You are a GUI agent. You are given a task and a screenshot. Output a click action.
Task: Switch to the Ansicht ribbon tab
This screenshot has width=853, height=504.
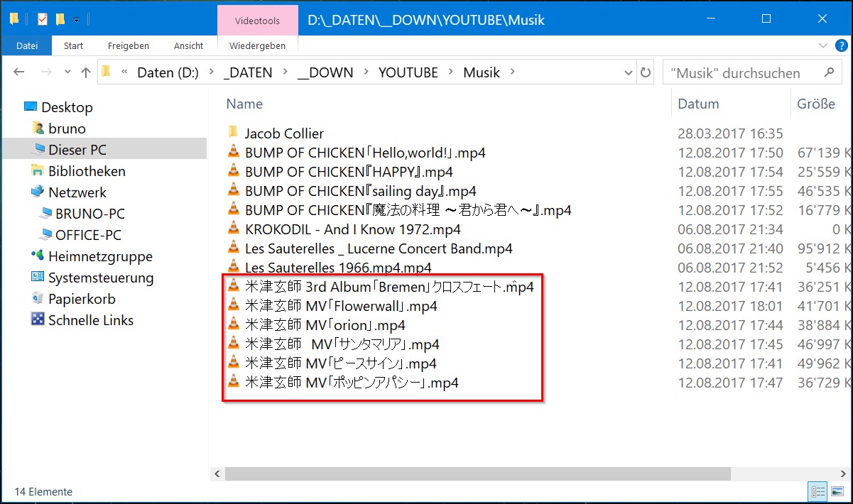tap(188, 45)
